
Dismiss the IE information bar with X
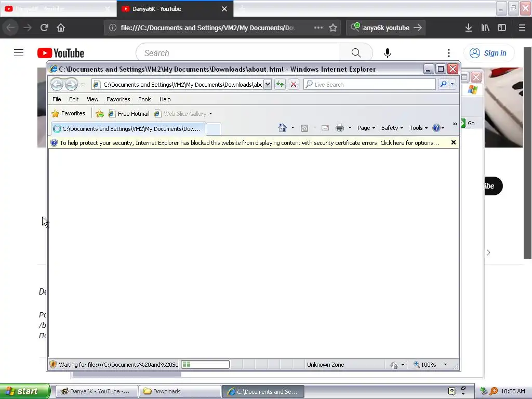[x=453, y=142]
